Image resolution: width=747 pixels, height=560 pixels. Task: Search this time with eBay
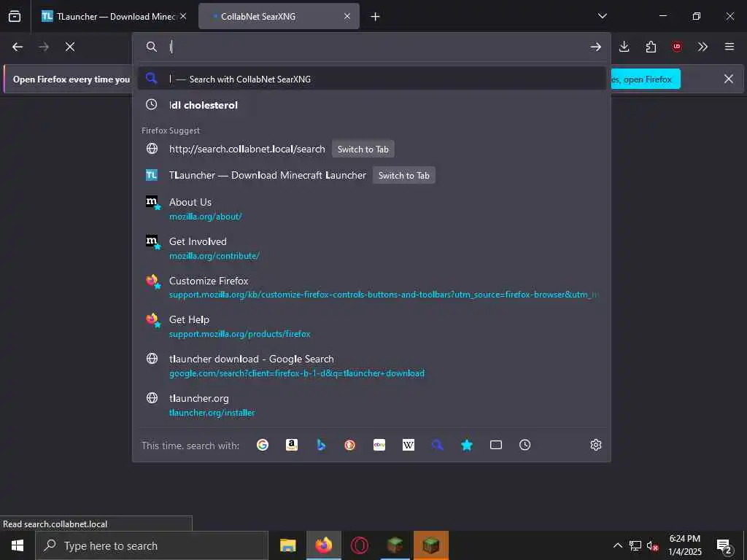pyautogui.click(x=379, y=445)
